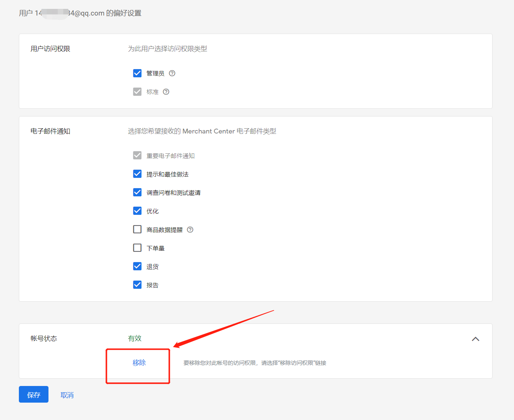This screenshot has width=514, height=420.
Task: Uncheck the 退货 checkbox
Action: [137, 266]
